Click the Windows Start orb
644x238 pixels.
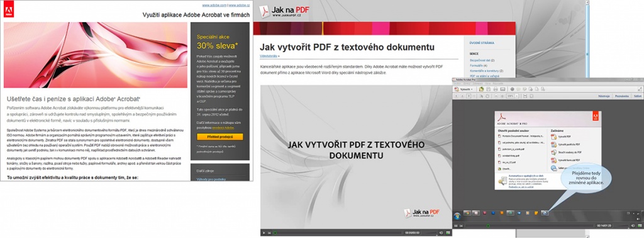[x=457, y=216]
